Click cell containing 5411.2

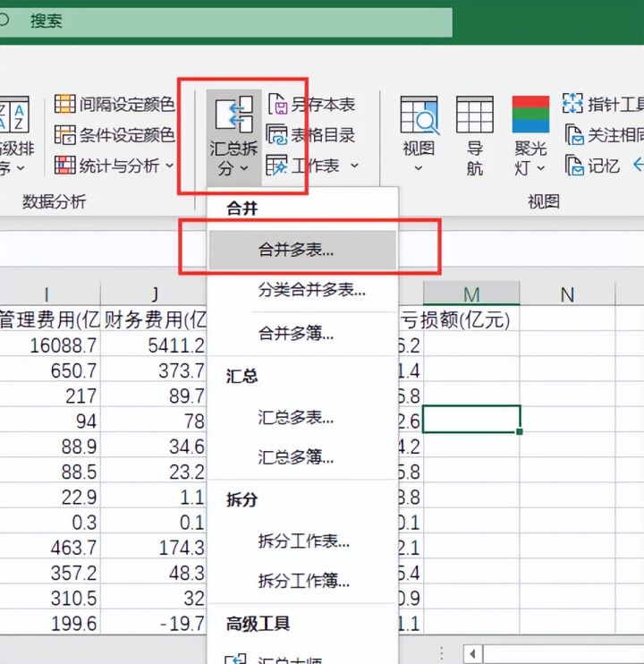pyautogui.click(x=154, y=345)
